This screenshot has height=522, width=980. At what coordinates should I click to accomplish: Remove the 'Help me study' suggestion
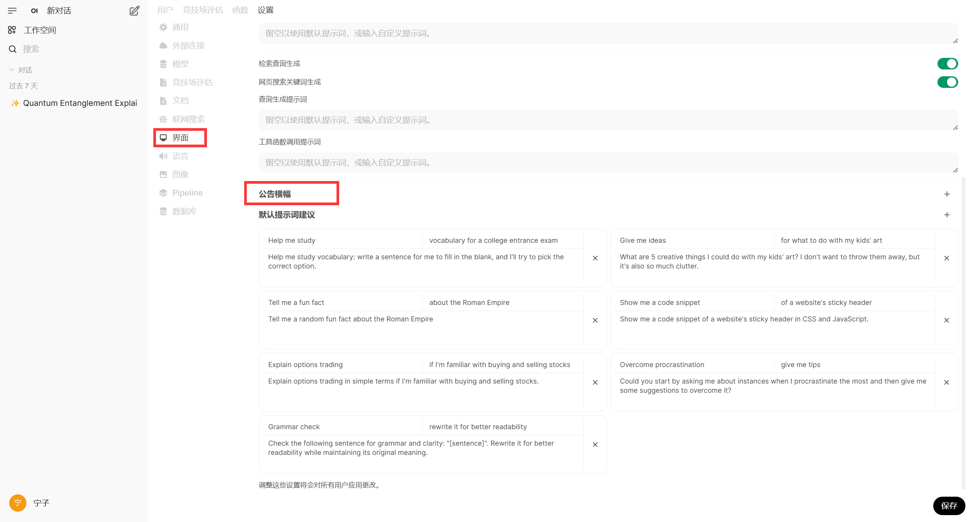coord(595,258)
